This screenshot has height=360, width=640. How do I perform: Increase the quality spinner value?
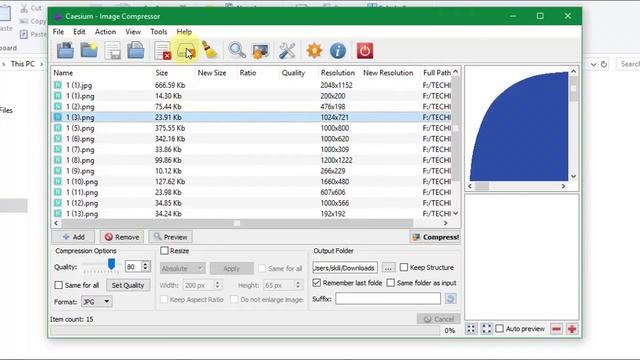coord(146,264)
